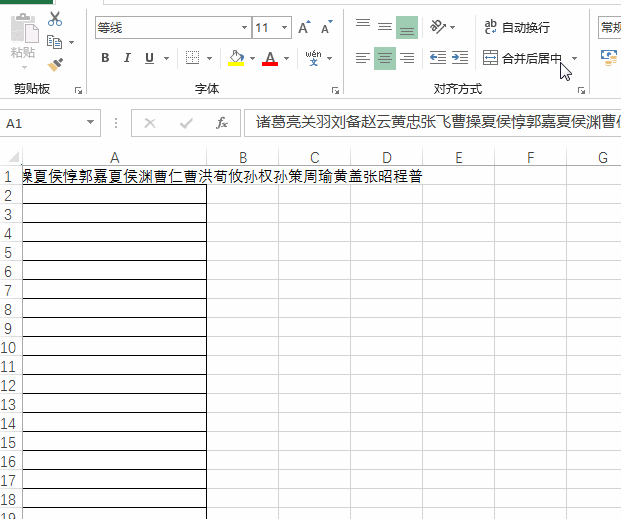Select column E header

(459, 158)
